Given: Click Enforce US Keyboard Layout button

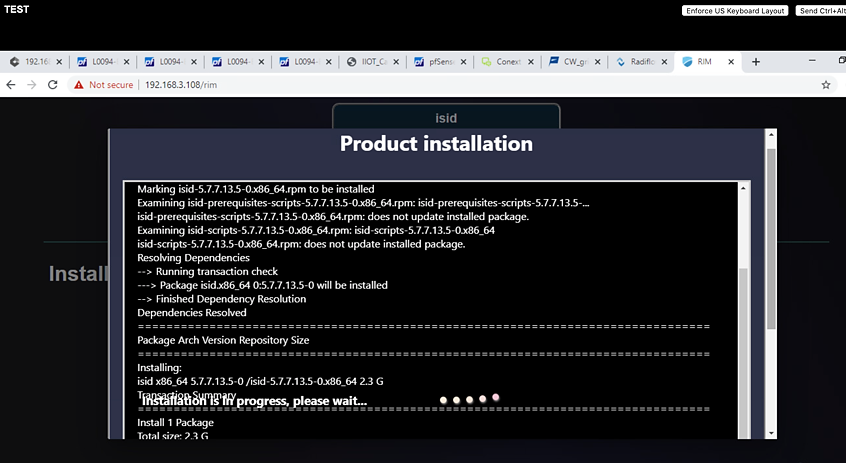Looking at the screenshot, I should tap(735, 11).
